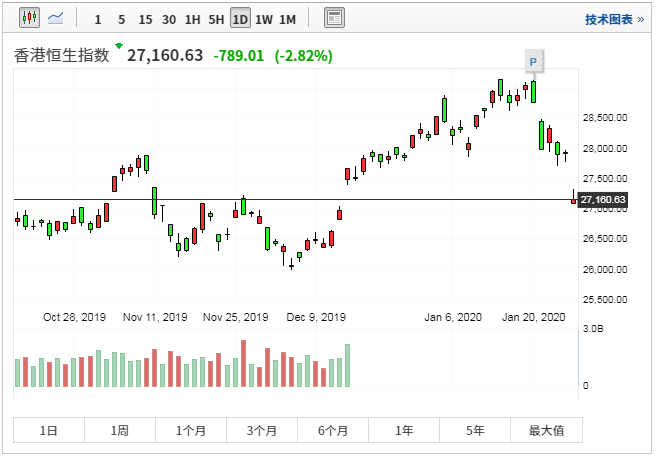The height and width of the screenshot is (456, 660).
Task: Select the candlestick chart type icon
Action: pos(28,19)
